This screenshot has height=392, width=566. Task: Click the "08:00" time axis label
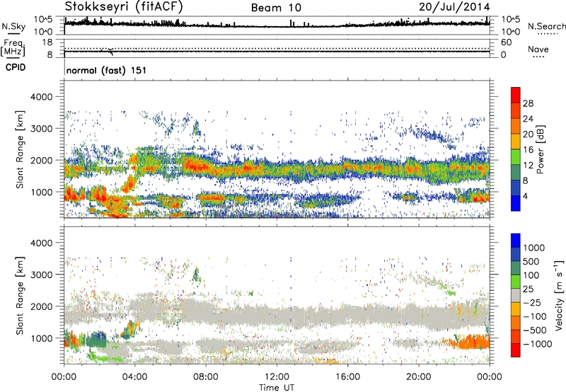tap(205, 377)
